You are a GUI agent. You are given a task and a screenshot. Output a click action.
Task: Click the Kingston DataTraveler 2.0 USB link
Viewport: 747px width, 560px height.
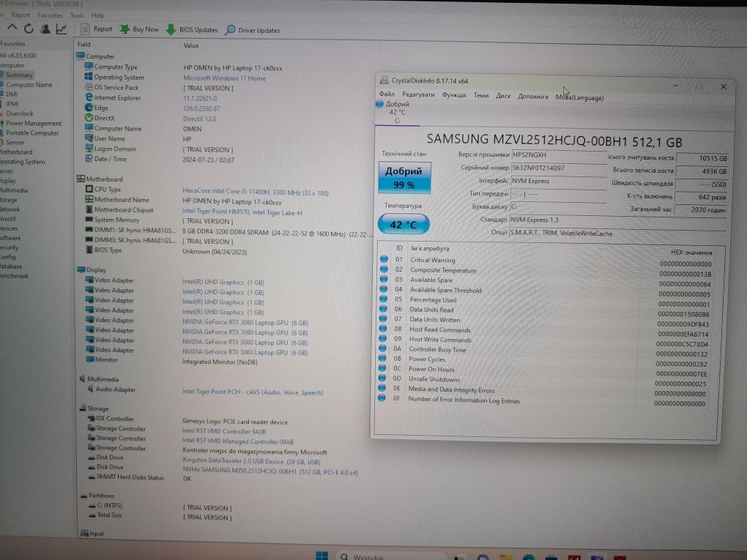(x=251, y=461)
